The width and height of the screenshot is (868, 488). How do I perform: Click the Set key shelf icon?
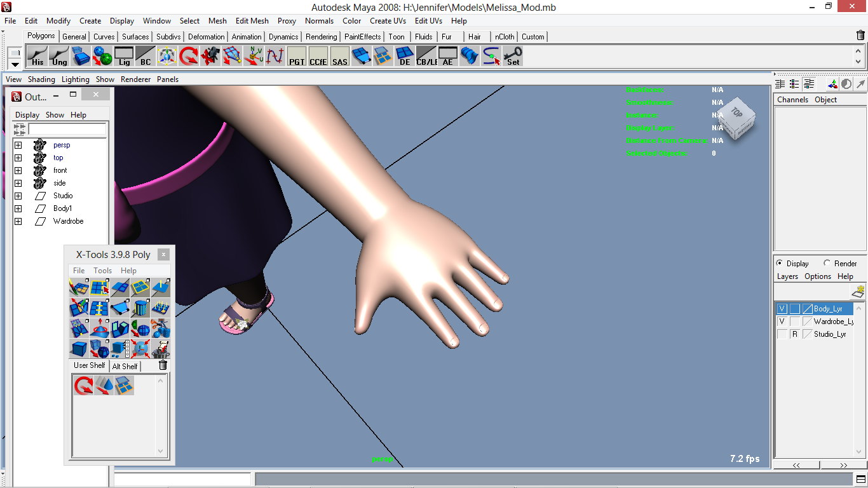(513, 57)
